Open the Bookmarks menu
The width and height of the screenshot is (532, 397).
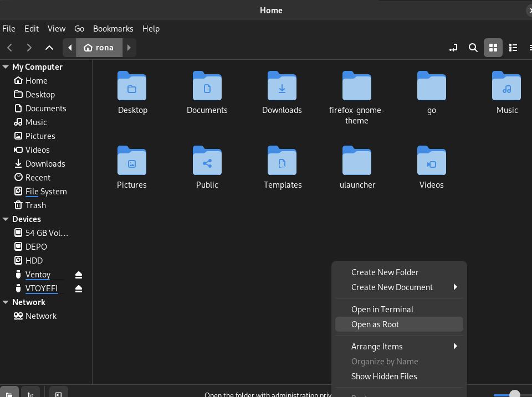pos(113,29)
